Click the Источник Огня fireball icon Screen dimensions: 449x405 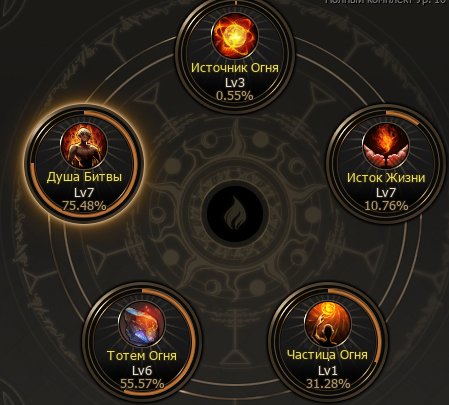tap(235, 35)
